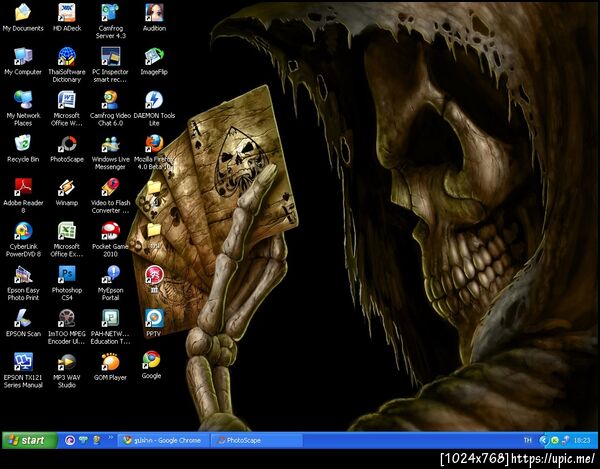Select the Video to Flash Converter icon
This screenshot has height=469, width=600.
(111, 195)
